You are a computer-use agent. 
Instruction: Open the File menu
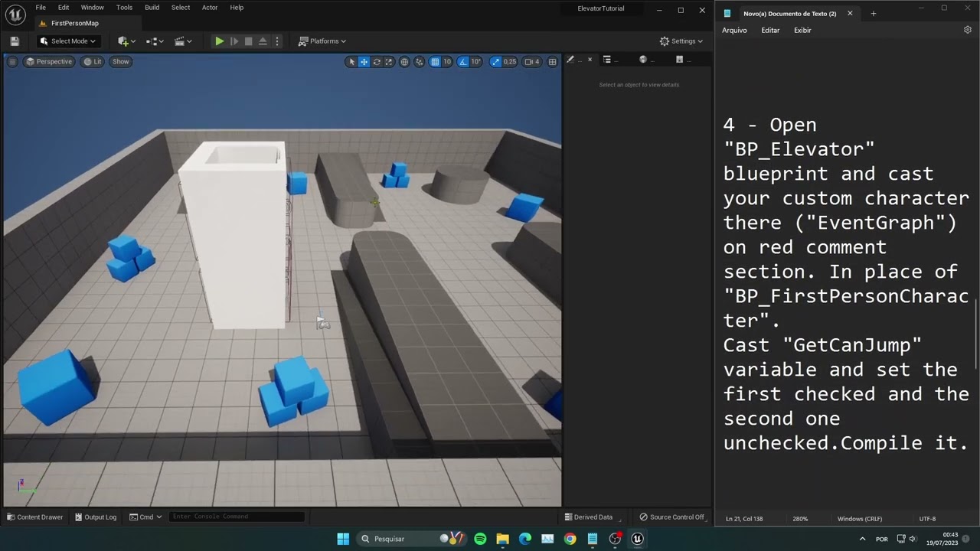pyautogui.click(x=41, y=8)
